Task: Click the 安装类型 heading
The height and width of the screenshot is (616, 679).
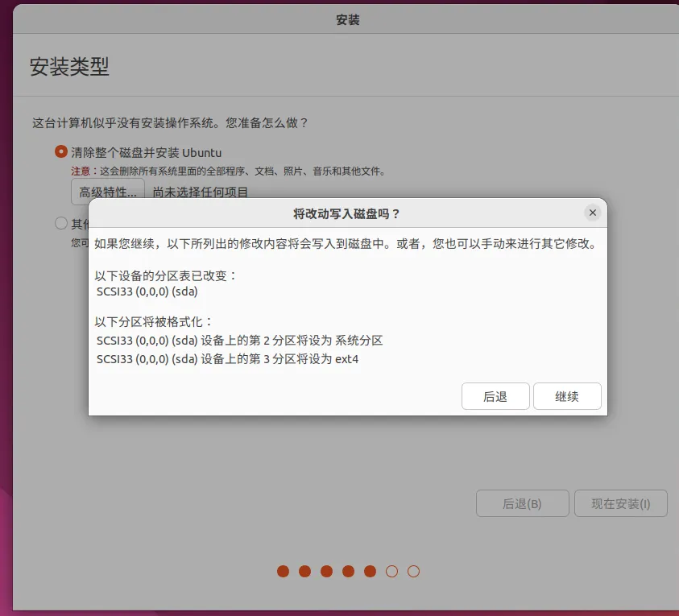Action: click(x=69, y=67)
